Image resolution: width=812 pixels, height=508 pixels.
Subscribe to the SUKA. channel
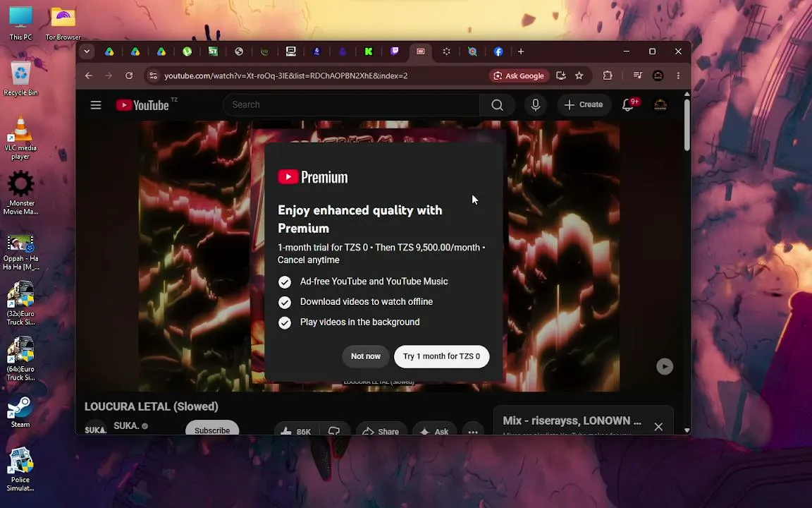pos(212,428)
